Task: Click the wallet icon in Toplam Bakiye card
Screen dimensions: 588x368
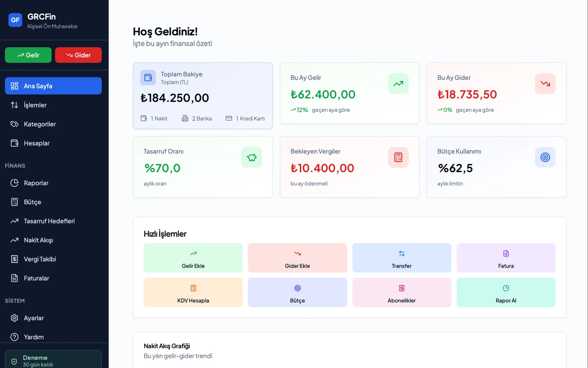Action: pos(148,78)
